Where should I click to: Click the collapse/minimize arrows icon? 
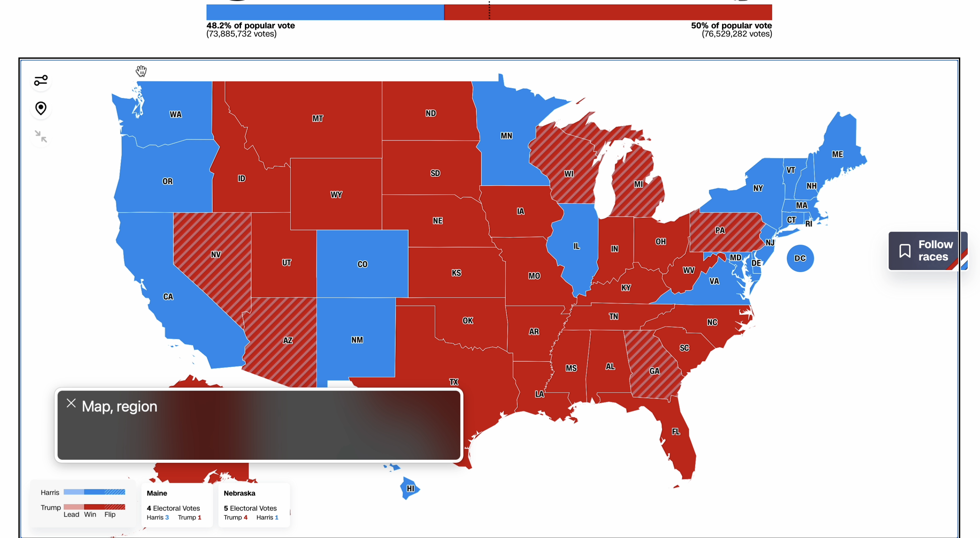41,137
